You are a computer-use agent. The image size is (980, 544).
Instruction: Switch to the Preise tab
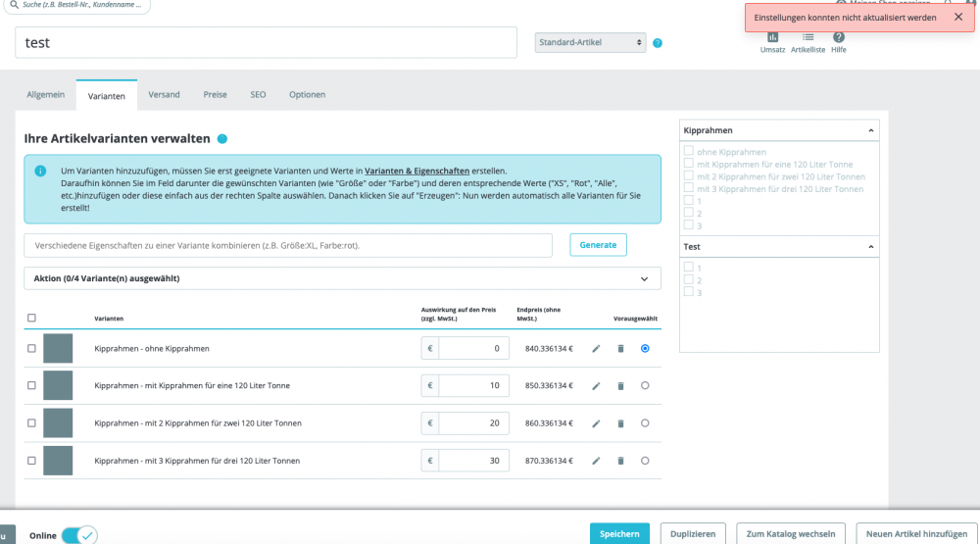215,95
